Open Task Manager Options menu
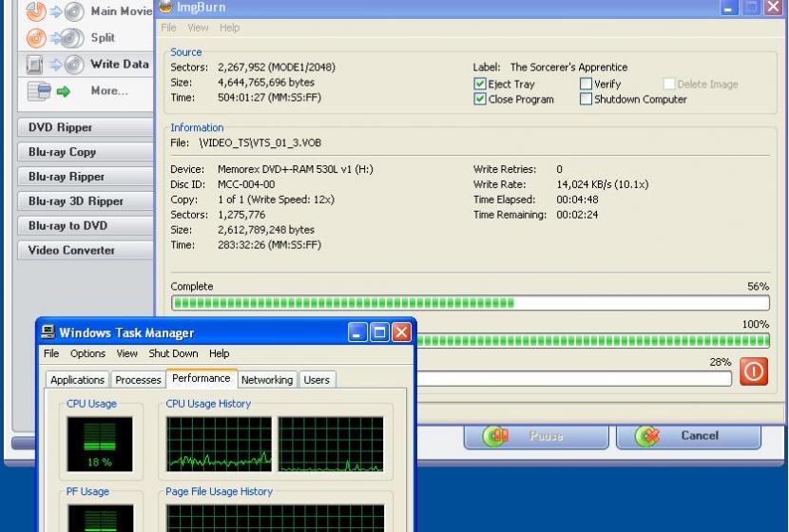This screenshot has height=532, width=789. (x=87, y=353)
